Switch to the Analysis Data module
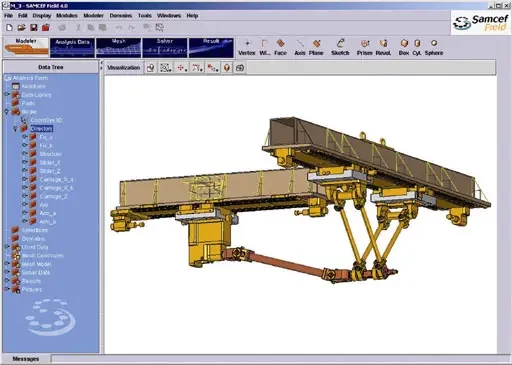 point(72,47)
